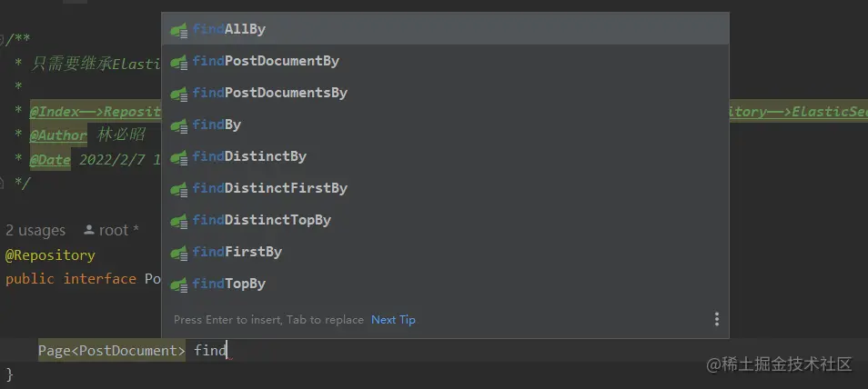Open the completion popup options menu

pos(717,319)
